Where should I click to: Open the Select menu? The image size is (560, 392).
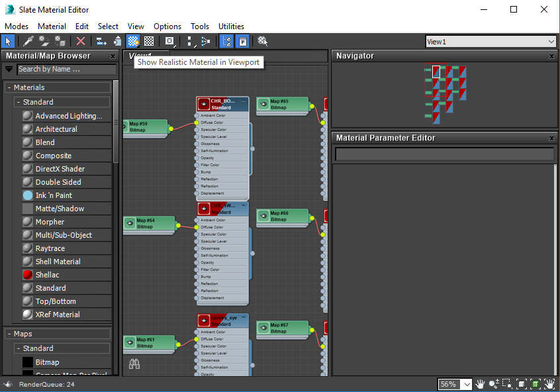click(108, 26)
